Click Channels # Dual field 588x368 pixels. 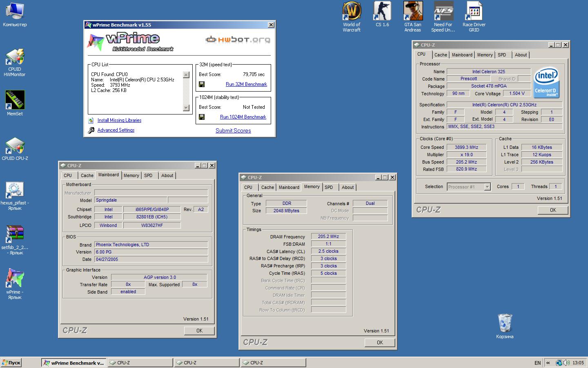(370, 203)
